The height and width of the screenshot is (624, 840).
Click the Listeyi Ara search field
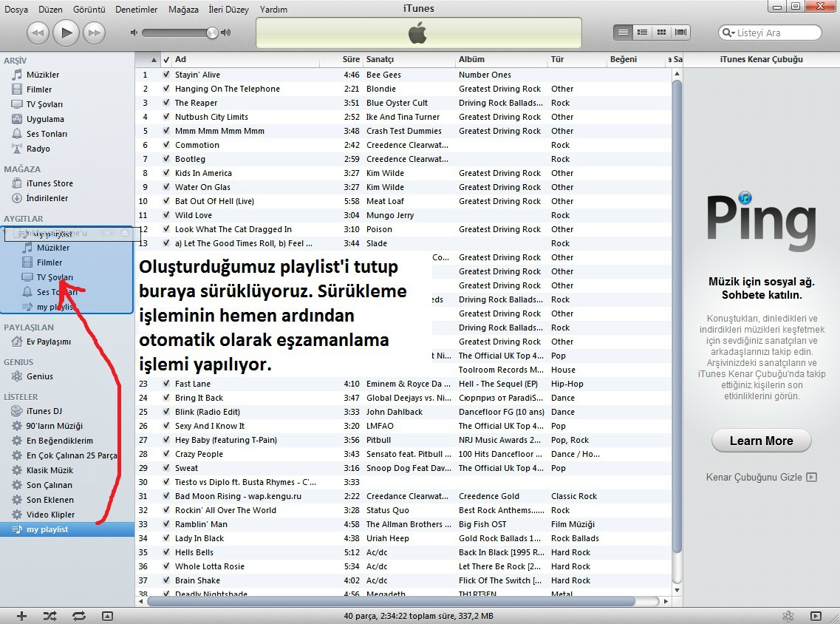(770, 33)
